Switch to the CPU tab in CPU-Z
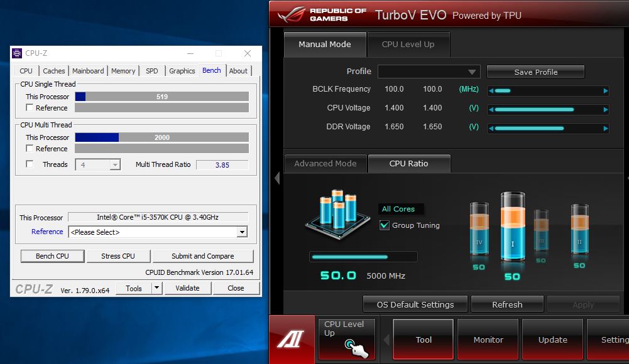 point(26,71)
